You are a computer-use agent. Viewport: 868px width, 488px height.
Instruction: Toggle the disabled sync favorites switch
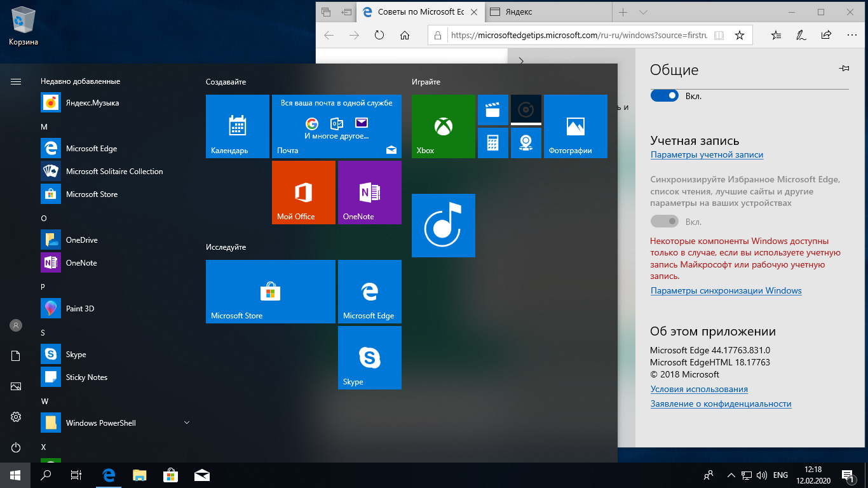665,221
